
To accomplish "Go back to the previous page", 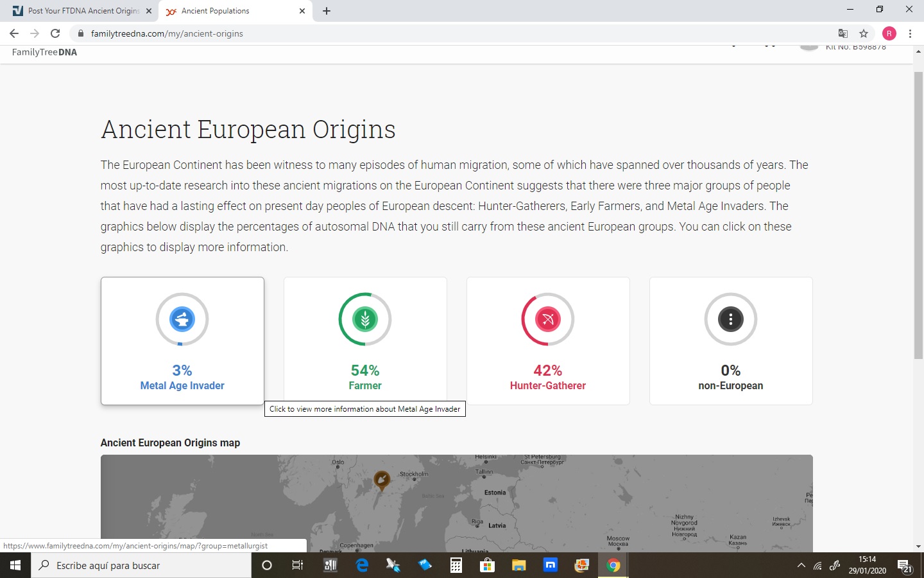I will (x=14, y=33).
